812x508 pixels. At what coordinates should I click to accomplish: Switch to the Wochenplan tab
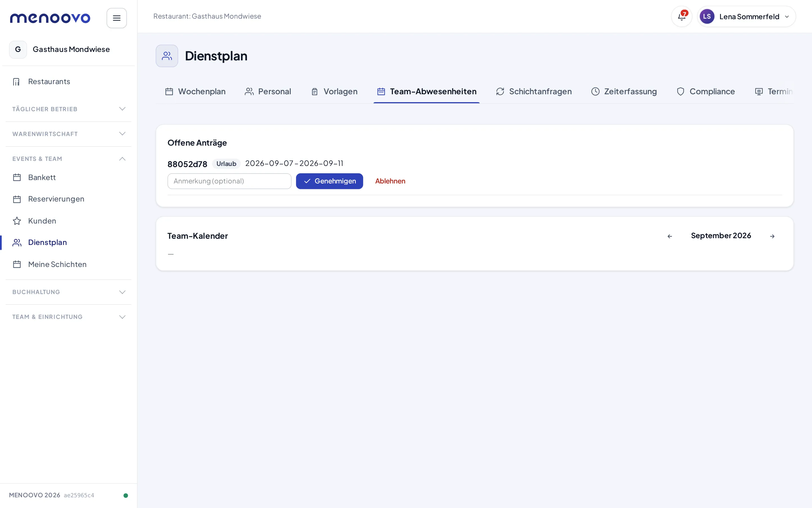[195, 91]
